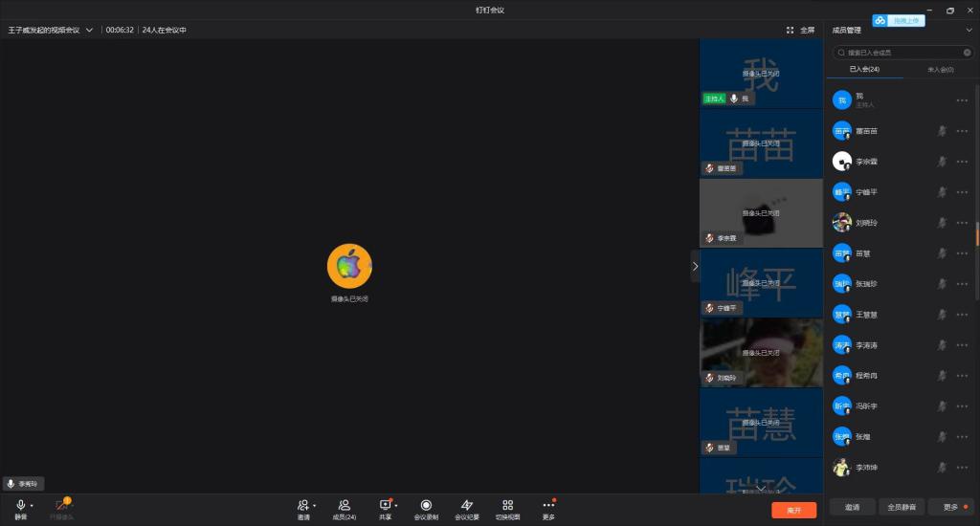The image size is (980, 526).
Task: Select 程希冉 name in member list
Action: [x=866, y=376]
